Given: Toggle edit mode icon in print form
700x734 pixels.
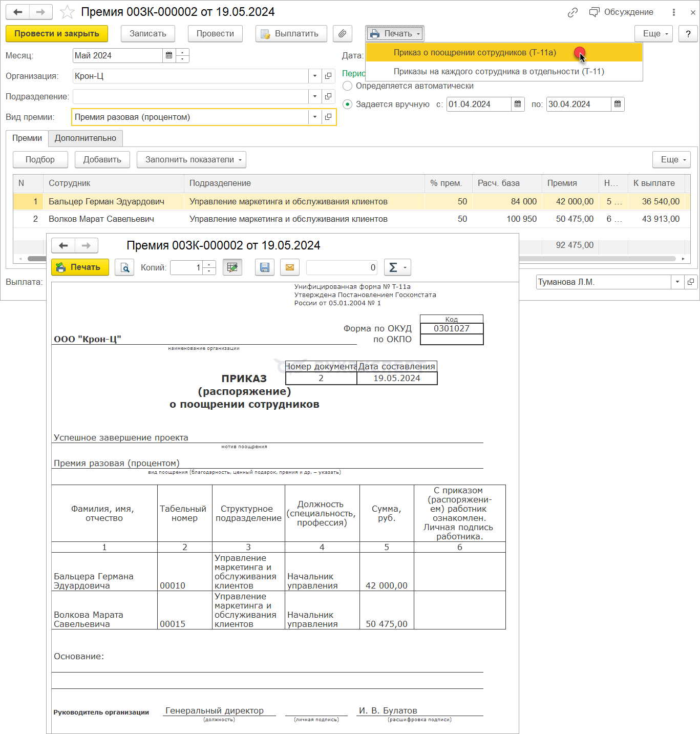Looking at the screenshot, I should pyautogui.click(x=232, y=267).
